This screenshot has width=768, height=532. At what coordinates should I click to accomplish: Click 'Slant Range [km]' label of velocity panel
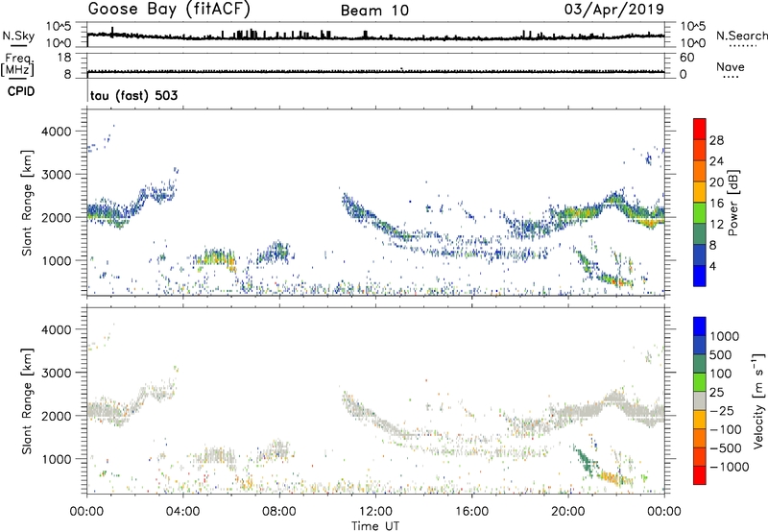(27, 400)
